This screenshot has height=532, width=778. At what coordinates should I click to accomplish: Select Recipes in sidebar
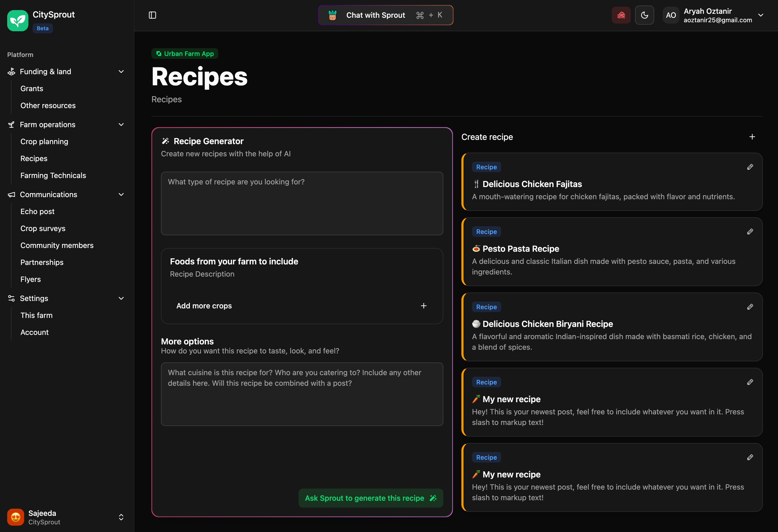(34, 158)
